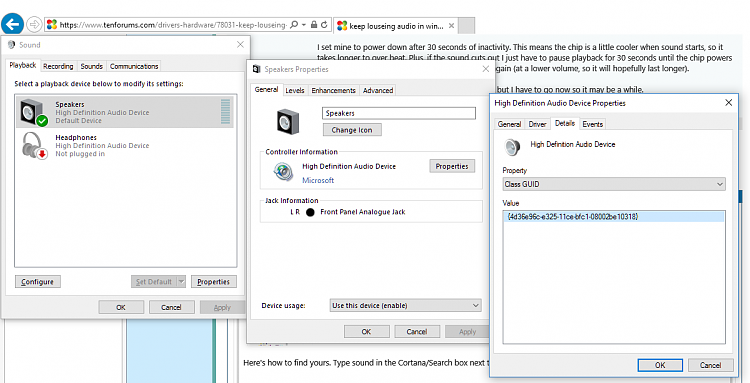The width and height of the screenshot is (750, 383).
Task: Click the controller Properties button
Action: pos(452,166)
